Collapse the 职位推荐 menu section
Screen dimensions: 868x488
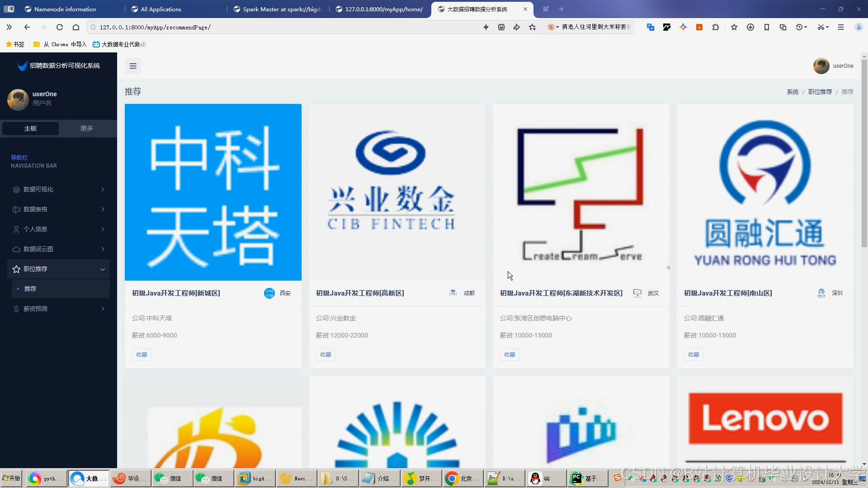coord(103,269)
